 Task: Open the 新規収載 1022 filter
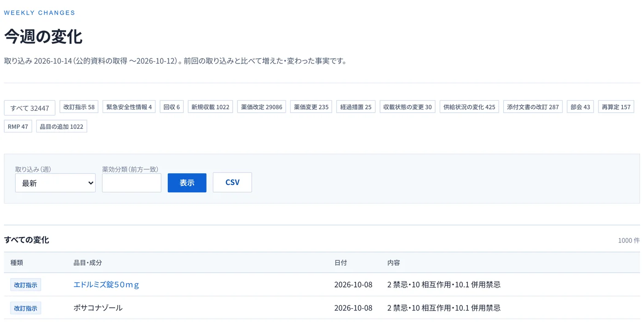(210, 107)
